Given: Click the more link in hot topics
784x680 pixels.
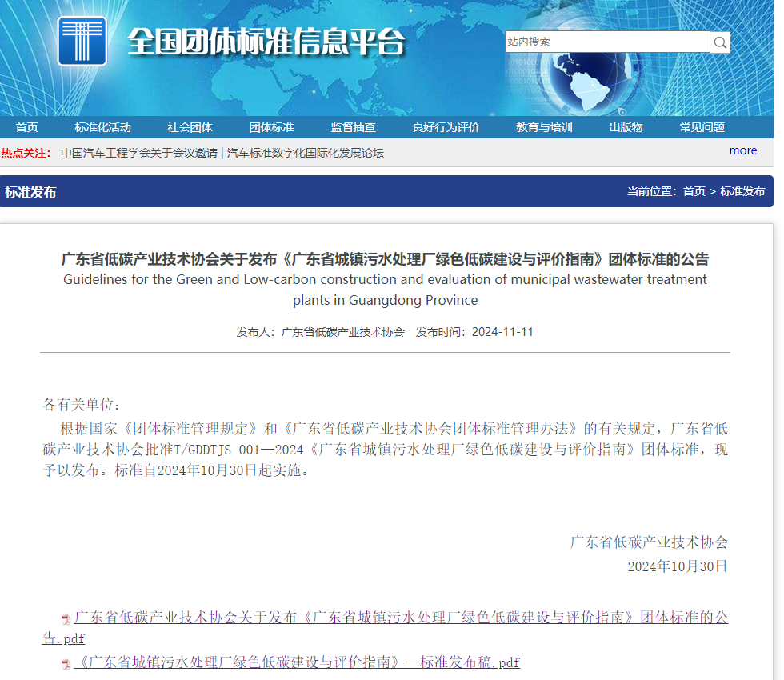Looking at the screenshot, I should click(x=743, y=150).
